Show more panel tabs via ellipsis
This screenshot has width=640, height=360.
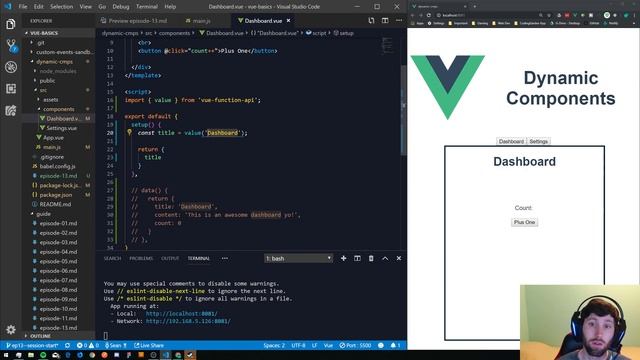[x=224, y=258]
